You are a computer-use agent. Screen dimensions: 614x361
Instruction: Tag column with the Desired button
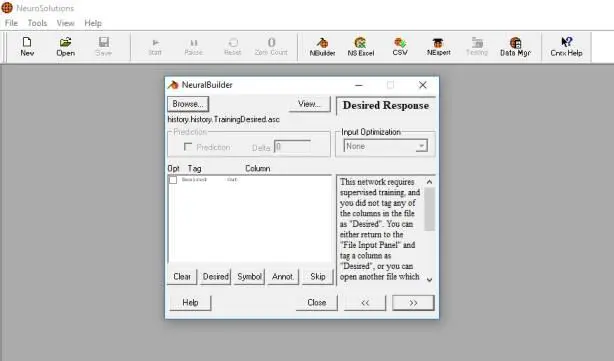pos(216,277)
